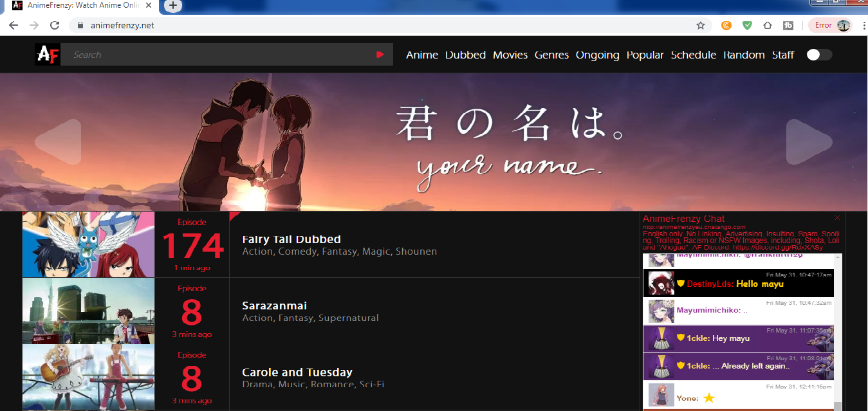The width and height of the screenshot is (868, 411).
Task: Click Mayumimichiko chat avatar
Action: coord(661,311)
